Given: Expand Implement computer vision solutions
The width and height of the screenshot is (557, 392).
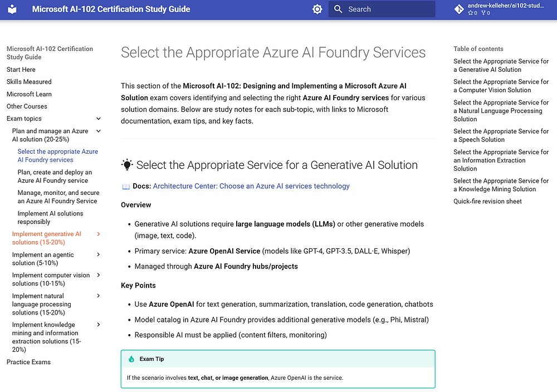Looking at the screenshot, I should pyautogui.click(x=99, y=275).
